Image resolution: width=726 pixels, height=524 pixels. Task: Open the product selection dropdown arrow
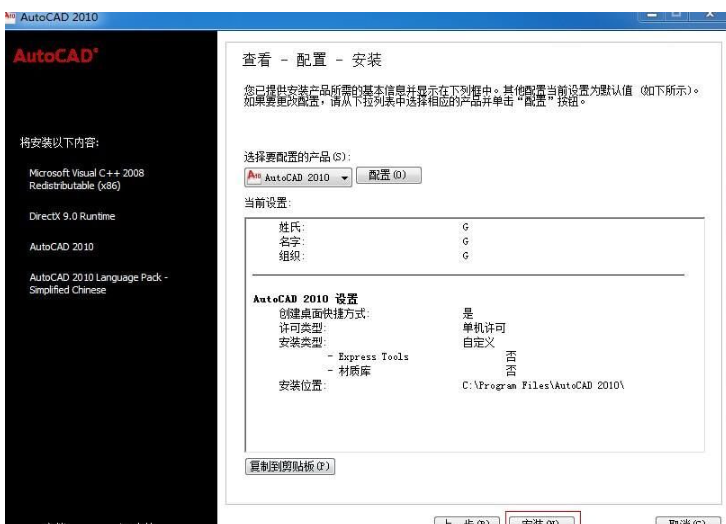click(344, 178)
